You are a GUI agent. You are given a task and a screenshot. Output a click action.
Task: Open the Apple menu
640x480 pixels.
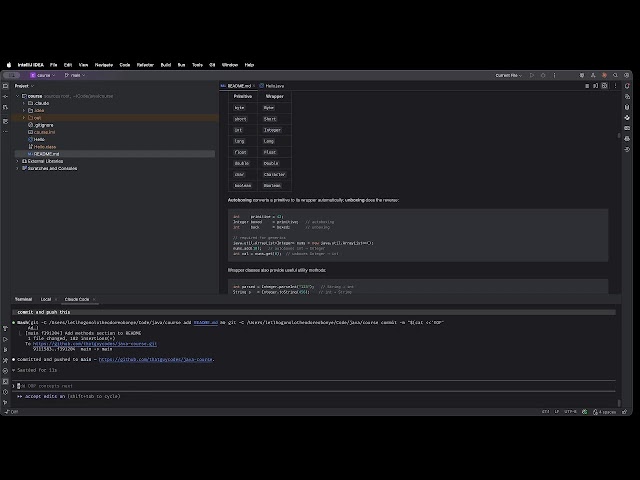pyautogui.click(x=9, y=65)
